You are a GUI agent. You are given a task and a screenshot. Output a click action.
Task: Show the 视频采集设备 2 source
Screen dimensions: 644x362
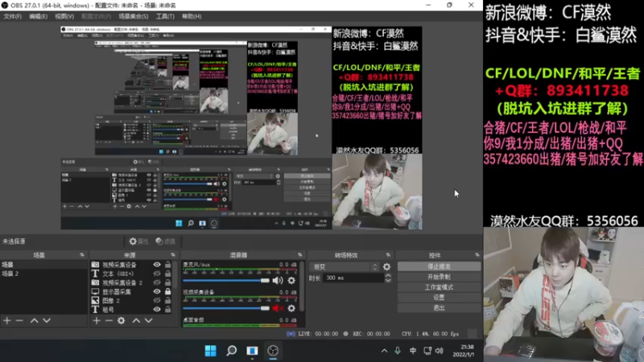(x=157, y=282)
